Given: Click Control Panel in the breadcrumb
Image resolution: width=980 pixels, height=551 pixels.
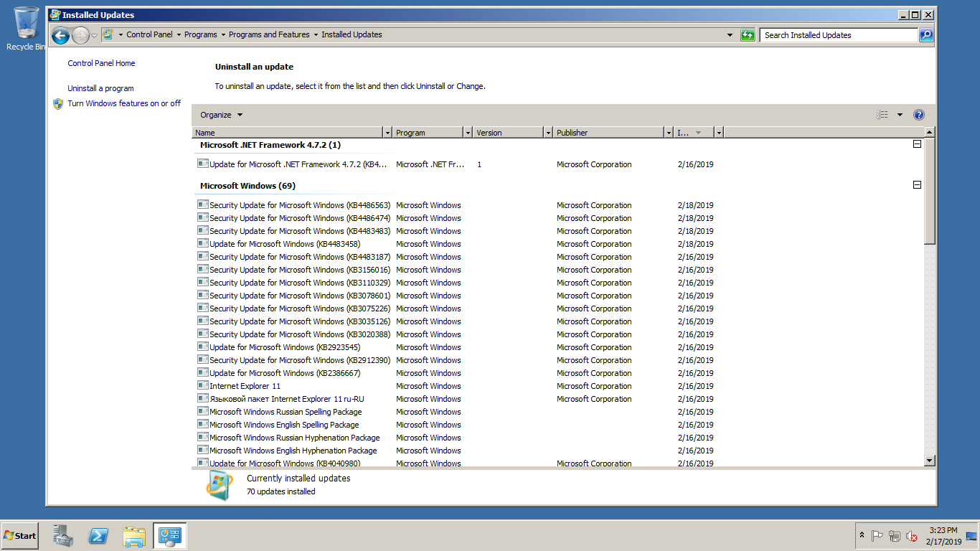Looking at the screenshot, I should 149,34.
